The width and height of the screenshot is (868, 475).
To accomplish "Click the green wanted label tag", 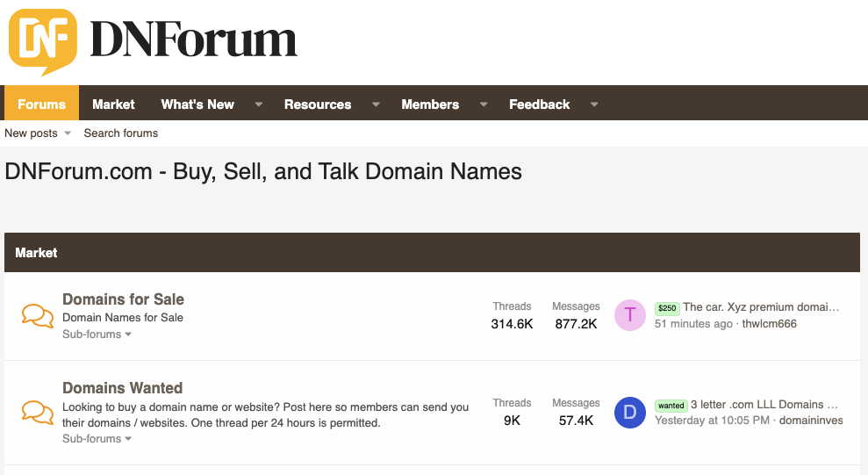I will pos(671,406).
